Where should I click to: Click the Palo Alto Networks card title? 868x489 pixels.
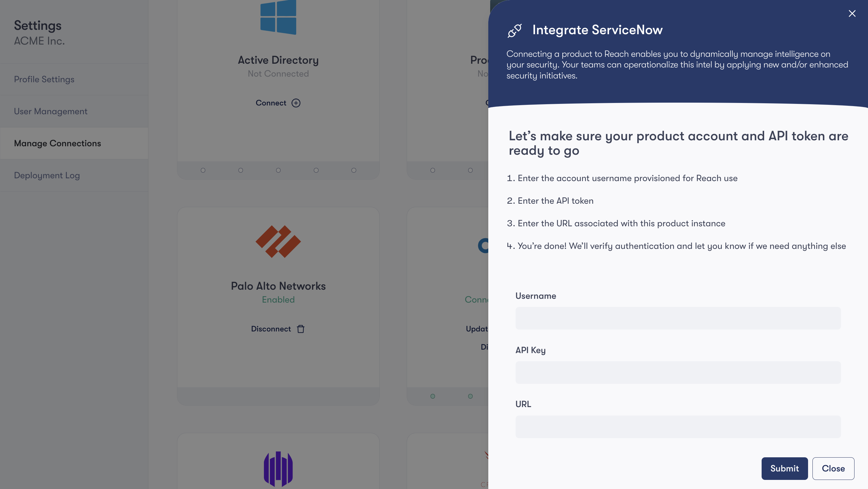[278, 286]
